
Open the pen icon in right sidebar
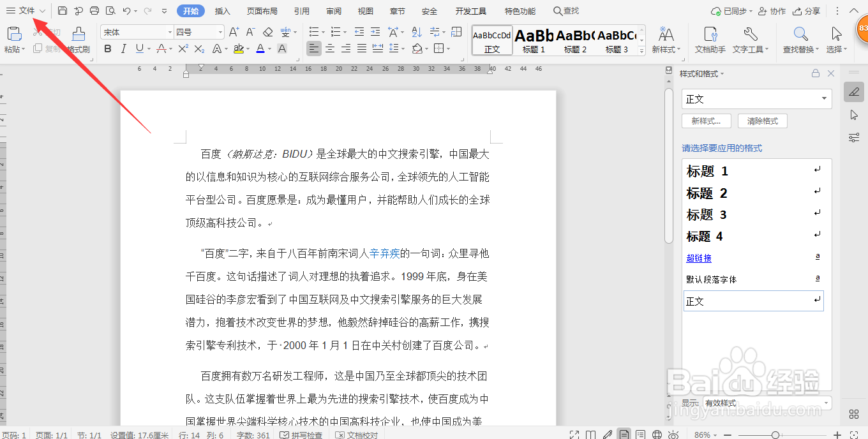pyautogui.click(x=854, y=92)
